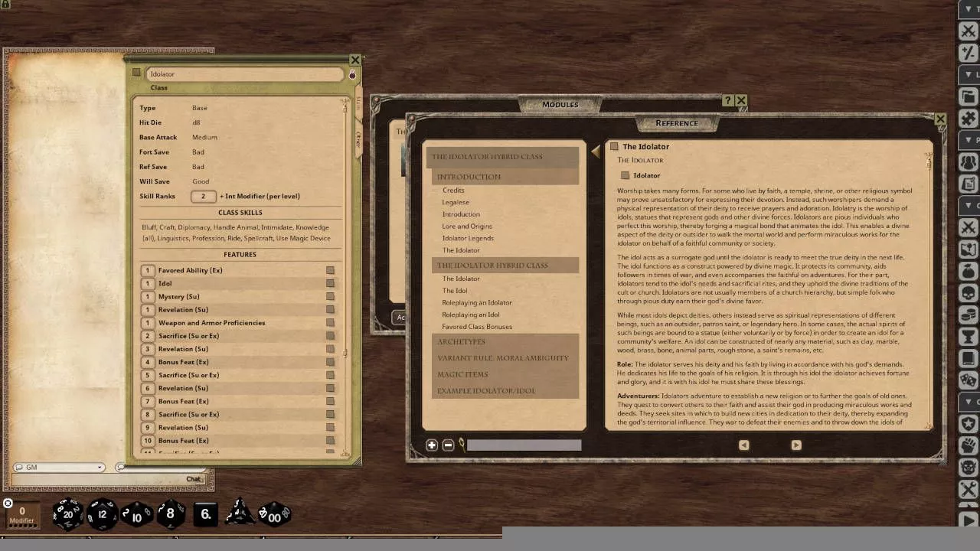This screenshot has width=980, height=551.
Task: Expand the Magic Items section
Action: [505, 374]
